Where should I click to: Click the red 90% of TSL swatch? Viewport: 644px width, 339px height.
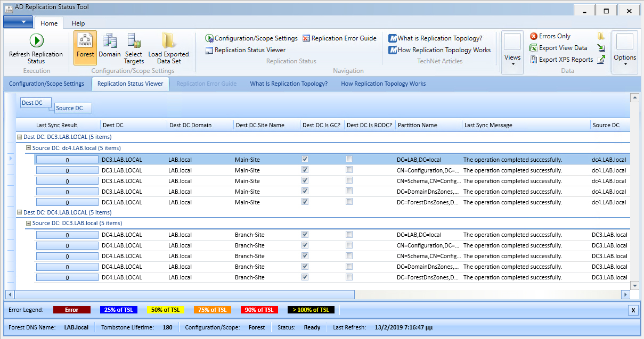point(259,310)
